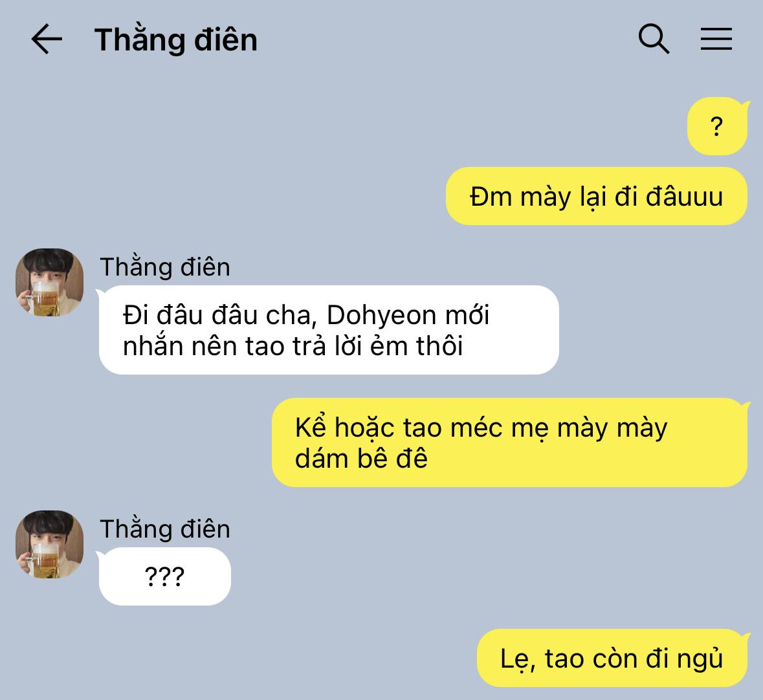Tap sender name above Dohyeon message

[165, 267]
